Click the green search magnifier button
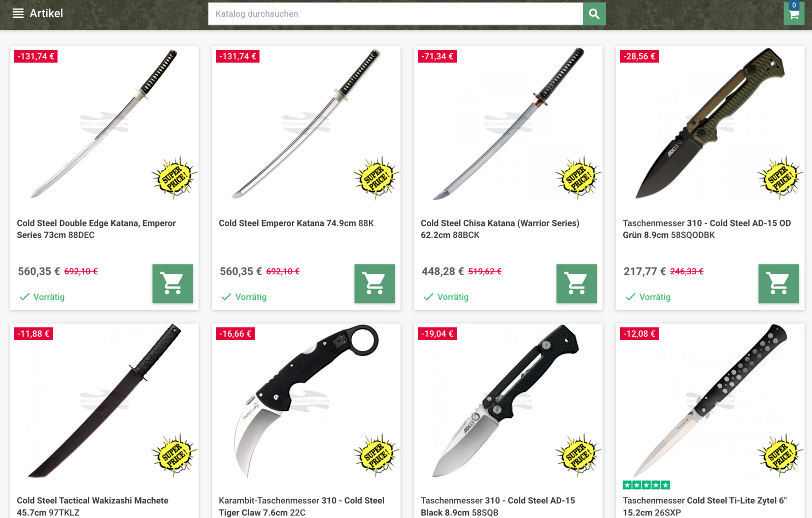812x518 pixels. (x=594, y=14)
